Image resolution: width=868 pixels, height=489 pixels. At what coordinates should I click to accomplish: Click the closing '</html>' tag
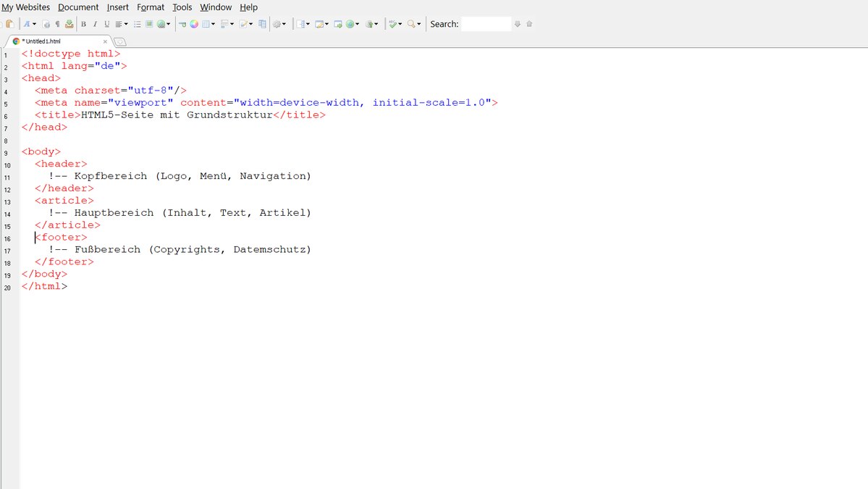coord(44,286)
